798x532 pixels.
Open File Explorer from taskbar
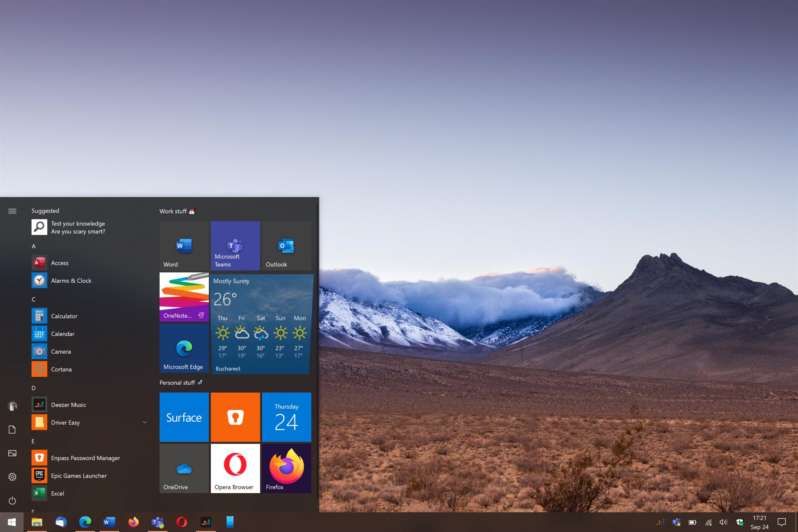(37, 522)
